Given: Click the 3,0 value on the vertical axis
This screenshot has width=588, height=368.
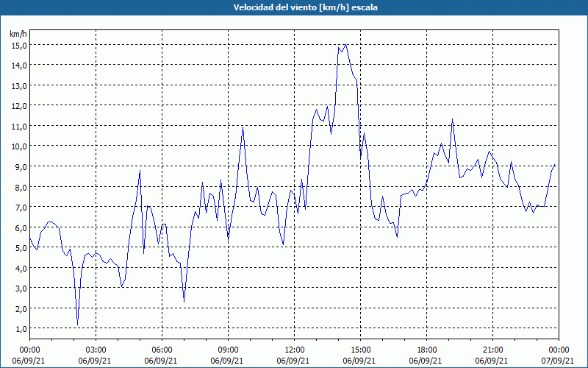Looking at the screenshot, I should pyautogui.click(x=21, y=289).
